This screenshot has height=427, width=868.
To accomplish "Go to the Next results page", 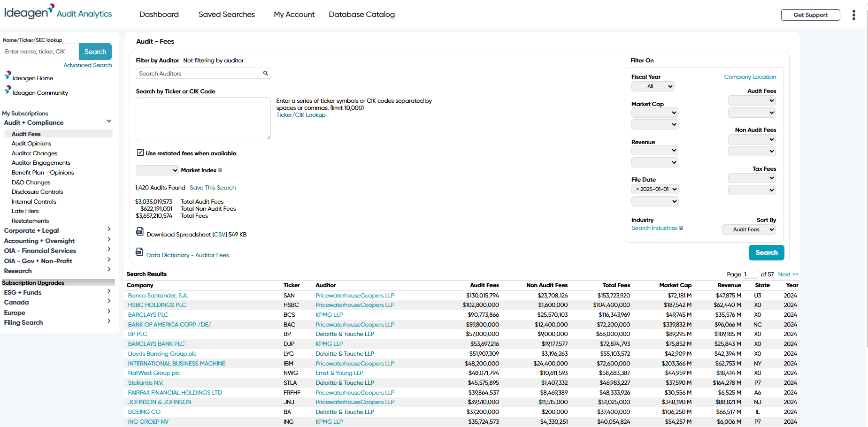I will (x=788, y=274).
